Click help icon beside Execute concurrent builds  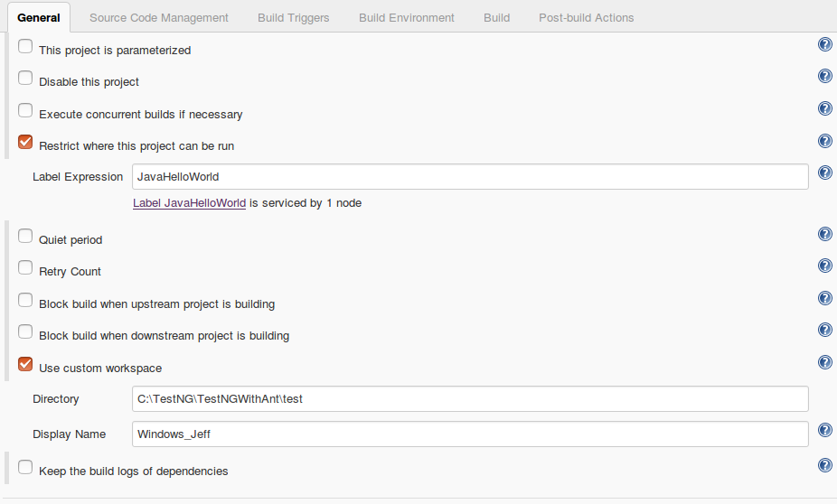pos(824,108)
